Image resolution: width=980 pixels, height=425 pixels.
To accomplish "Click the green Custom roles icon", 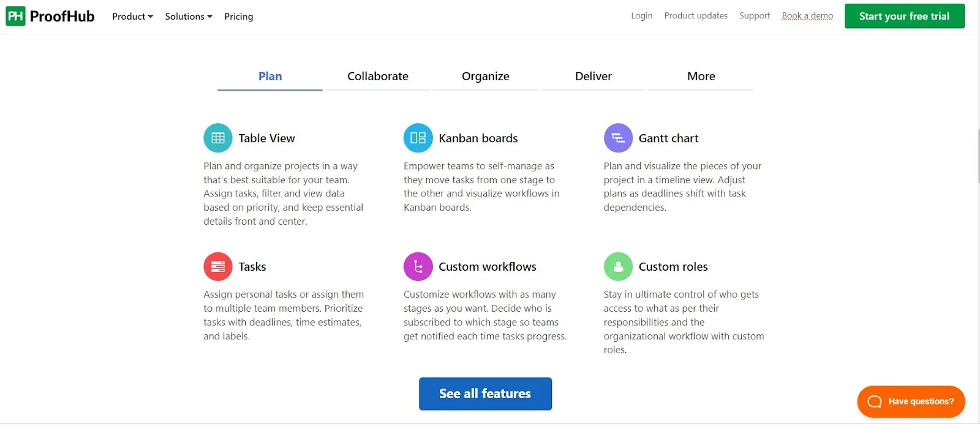I will pyautogui.click(x=618, y=266).
